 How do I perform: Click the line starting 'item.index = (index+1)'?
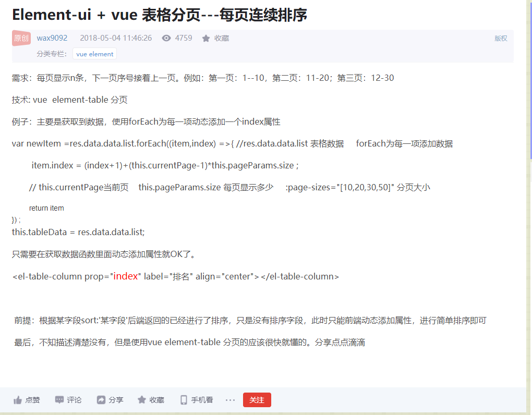tap(165, 165)
